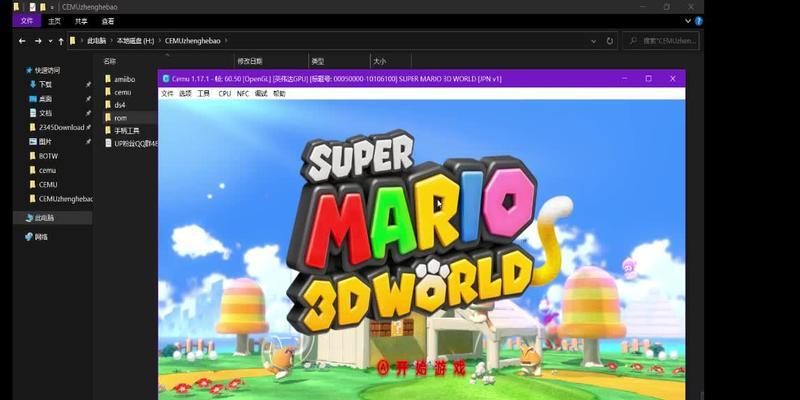800x400 pixels.
Task: Select the UP粉丝QQ群 text file
Action: coord(131,144)
